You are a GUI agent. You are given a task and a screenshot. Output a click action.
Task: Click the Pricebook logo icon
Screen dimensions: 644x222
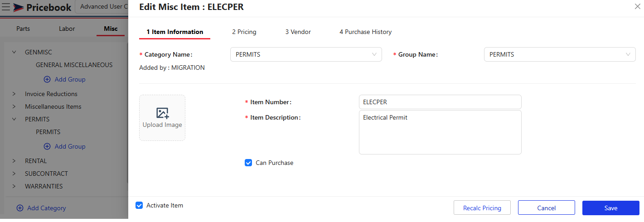click(18, 7)
